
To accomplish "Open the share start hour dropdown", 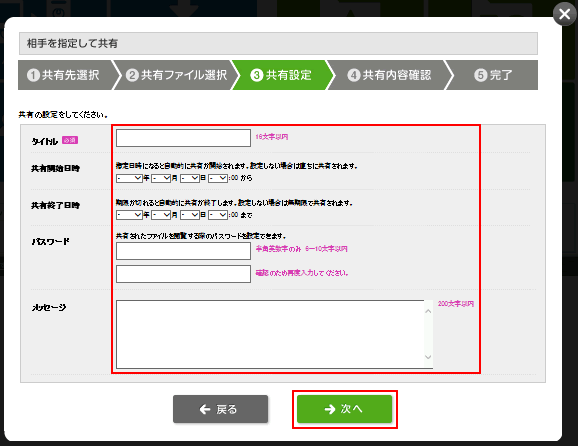I will [218, 178].
